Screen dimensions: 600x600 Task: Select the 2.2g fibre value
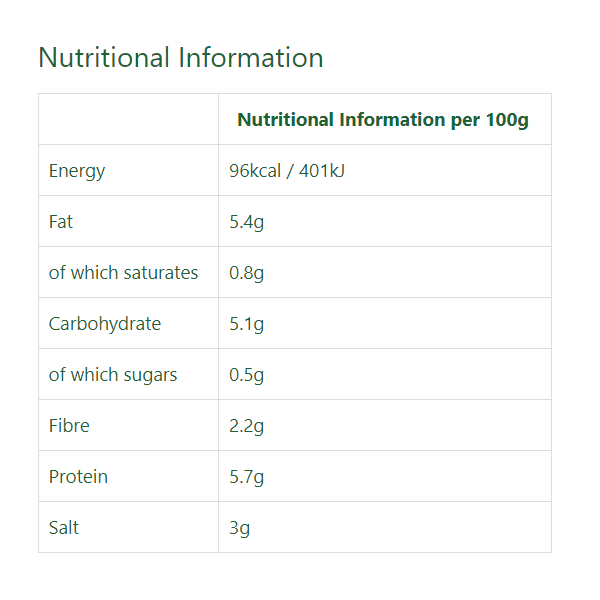(x=246, y=426)
